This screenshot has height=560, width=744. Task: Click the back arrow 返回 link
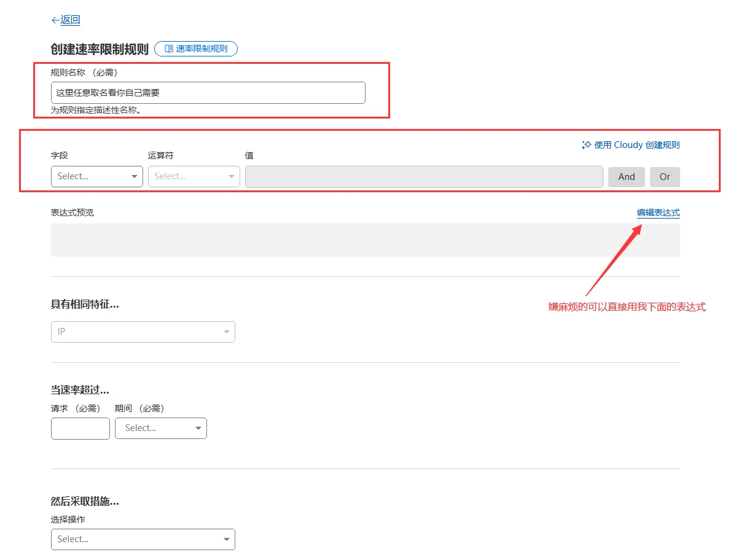[x=66, y=20]
